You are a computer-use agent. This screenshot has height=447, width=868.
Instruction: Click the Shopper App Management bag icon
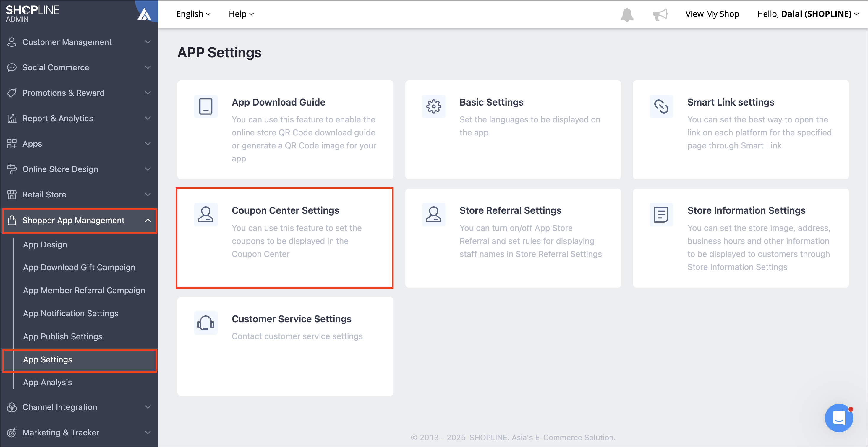click(12, 220)
